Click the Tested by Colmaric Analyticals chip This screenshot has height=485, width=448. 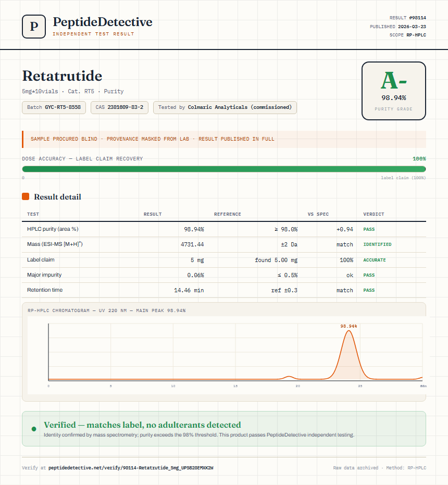point(225,107)
